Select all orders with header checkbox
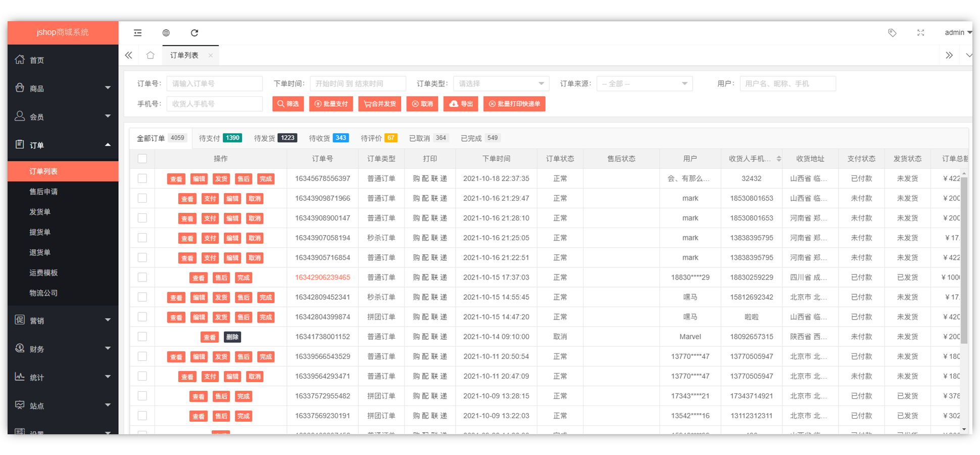 pos(142,159)
